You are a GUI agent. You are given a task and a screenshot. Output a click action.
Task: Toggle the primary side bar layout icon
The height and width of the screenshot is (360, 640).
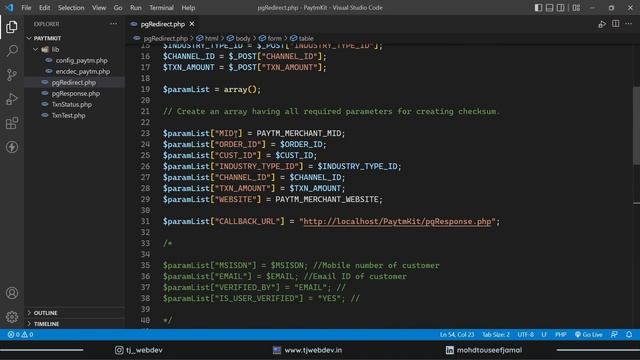[x=538, y=8]
